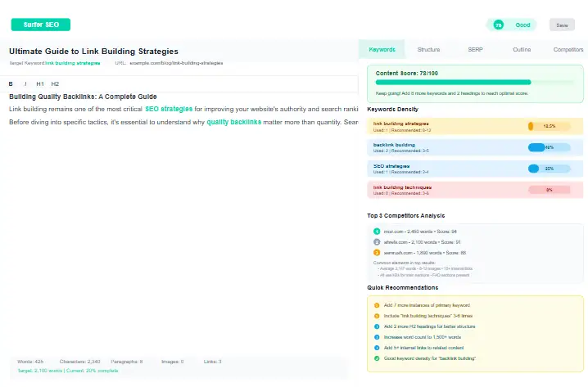Screen dimensions: 588x387
Task: Apply H1 heading format
Action: pyautogui.click(x=40, y=84)
